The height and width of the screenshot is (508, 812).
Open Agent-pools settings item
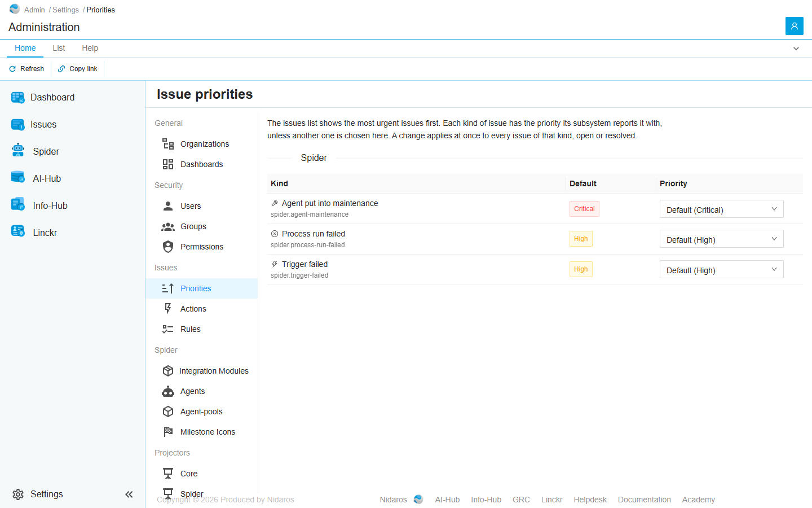[202, 411]
